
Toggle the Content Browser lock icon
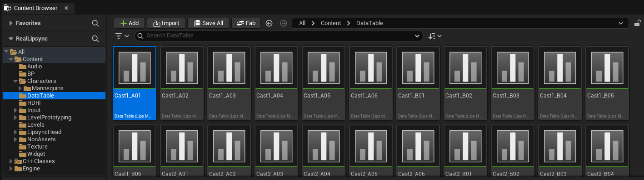tap(637, 23)
